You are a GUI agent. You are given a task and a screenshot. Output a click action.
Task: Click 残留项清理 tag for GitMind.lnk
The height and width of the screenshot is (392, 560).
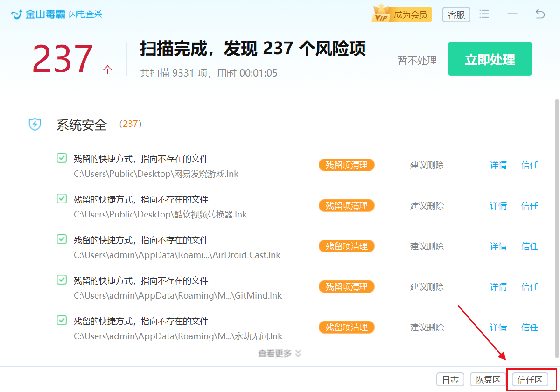[x=347, y=287]
